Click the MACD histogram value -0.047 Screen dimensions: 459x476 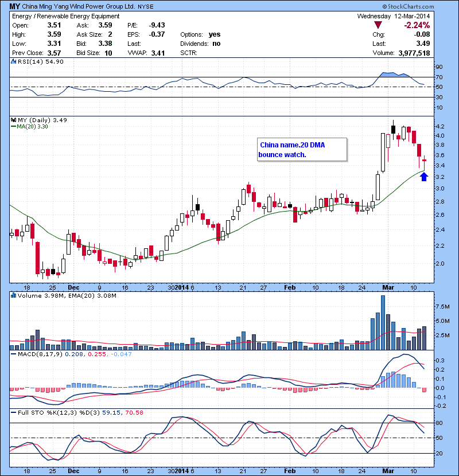click(x=121, y=354)
